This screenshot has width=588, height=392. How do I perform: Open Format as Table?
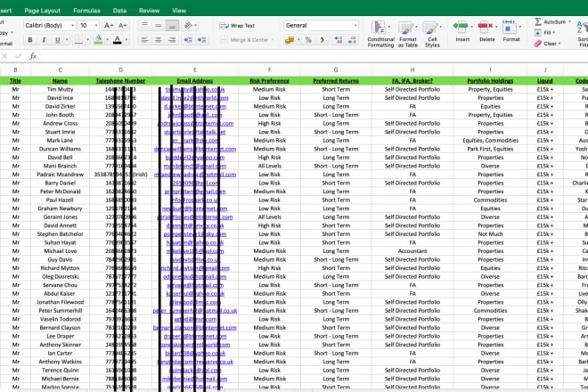point(408,34)
